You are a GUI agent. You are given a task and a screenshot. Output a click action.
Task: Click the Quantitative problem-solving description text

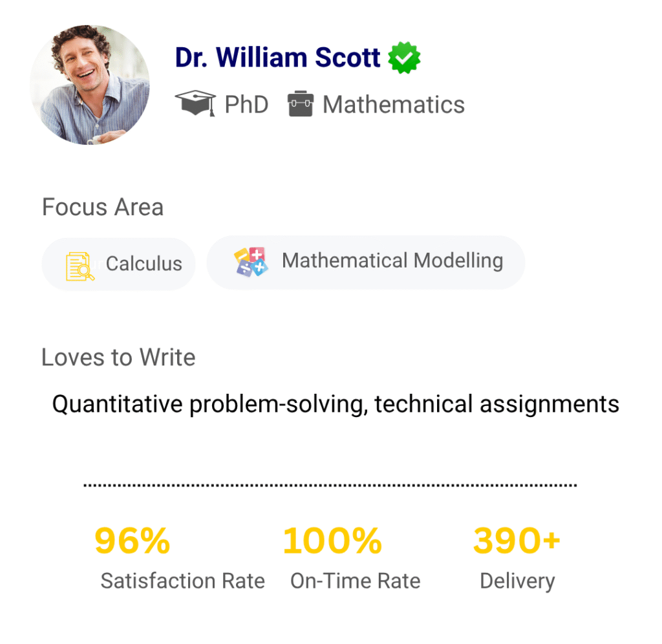tap(336, 404)
